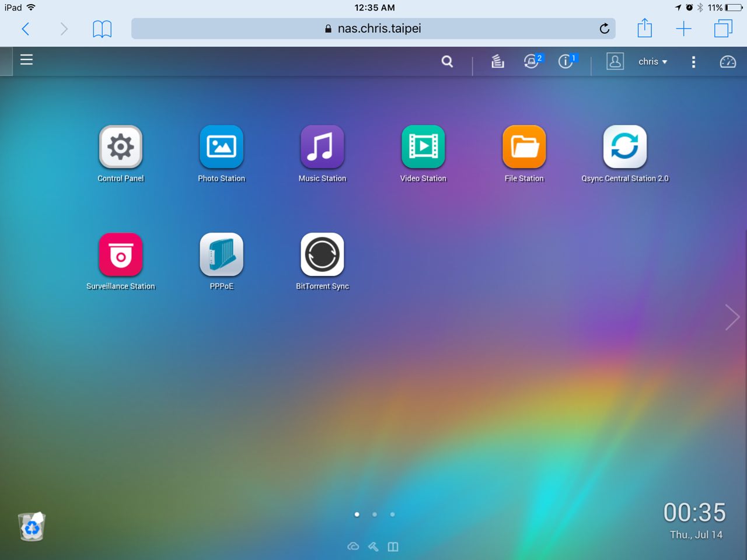Launch Photo Station
This screenshot has height=560, width=747.
coord(221,147)
